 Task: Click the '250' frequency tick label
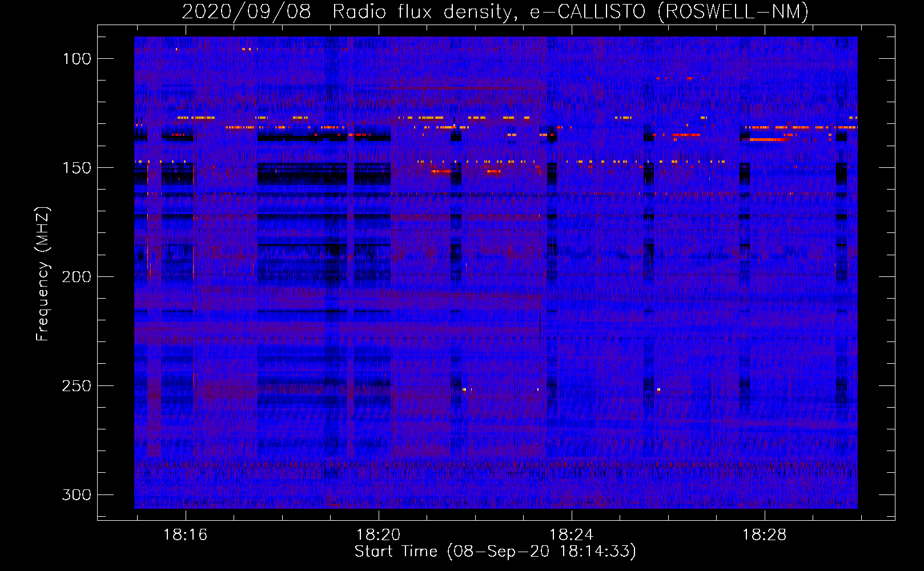pos(77,386)
